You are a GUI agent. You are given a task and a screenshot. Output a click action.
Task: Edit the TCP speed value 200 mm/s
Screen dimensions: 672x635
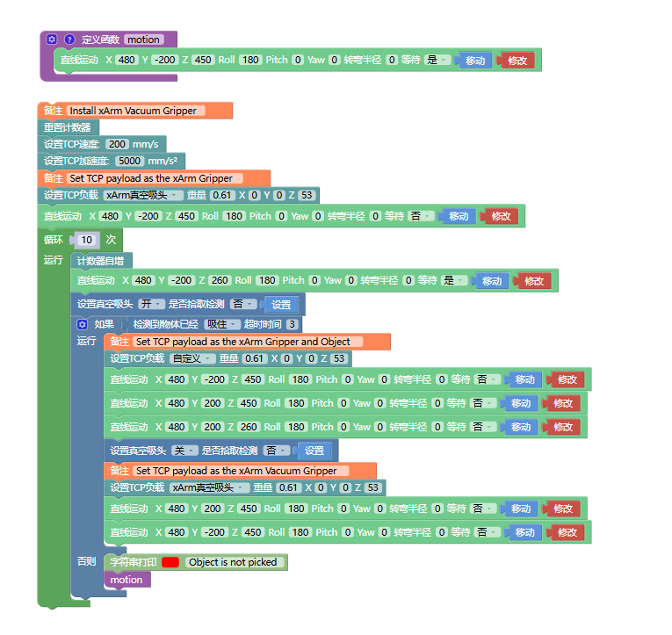(117, 144)
